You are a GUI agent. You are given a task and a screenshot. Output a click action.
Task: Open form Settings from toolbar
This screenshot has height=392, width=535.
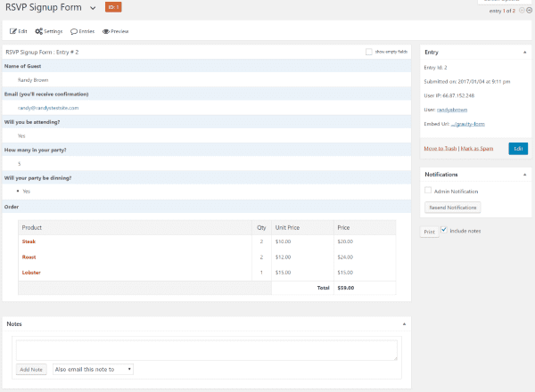(49, 31)
